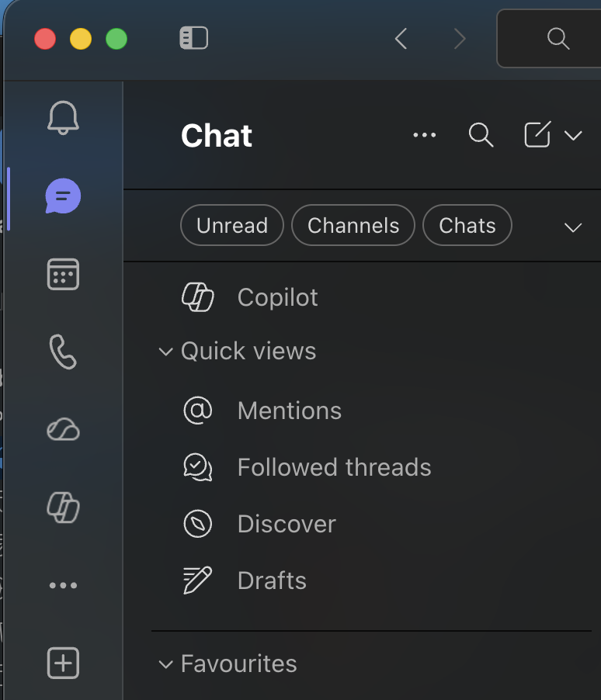Open Chat more options ellipsis
601x700 pixels.
coord(425,135)
